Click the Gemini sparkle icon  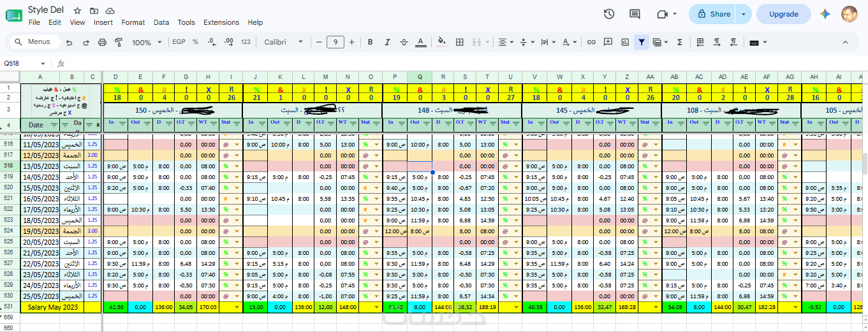tap(825, 14)
